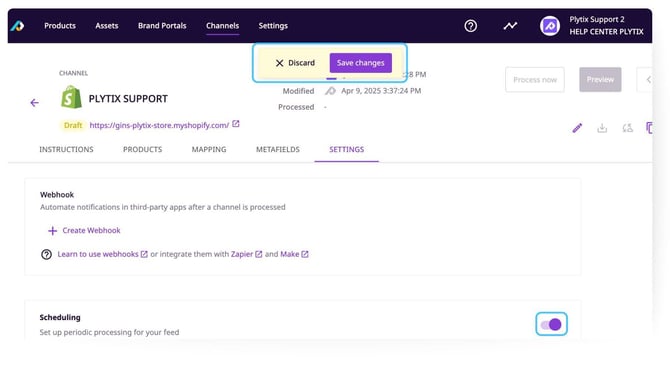The image size is (670, 380).
Task: Open the Products menu in top bar
Action: (60, 26)
